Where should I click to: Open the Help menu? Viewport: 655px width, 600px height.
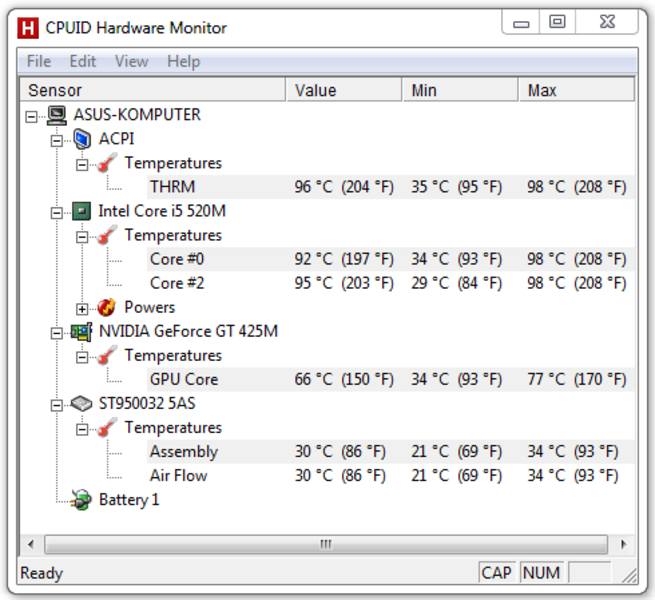[184, 61]
